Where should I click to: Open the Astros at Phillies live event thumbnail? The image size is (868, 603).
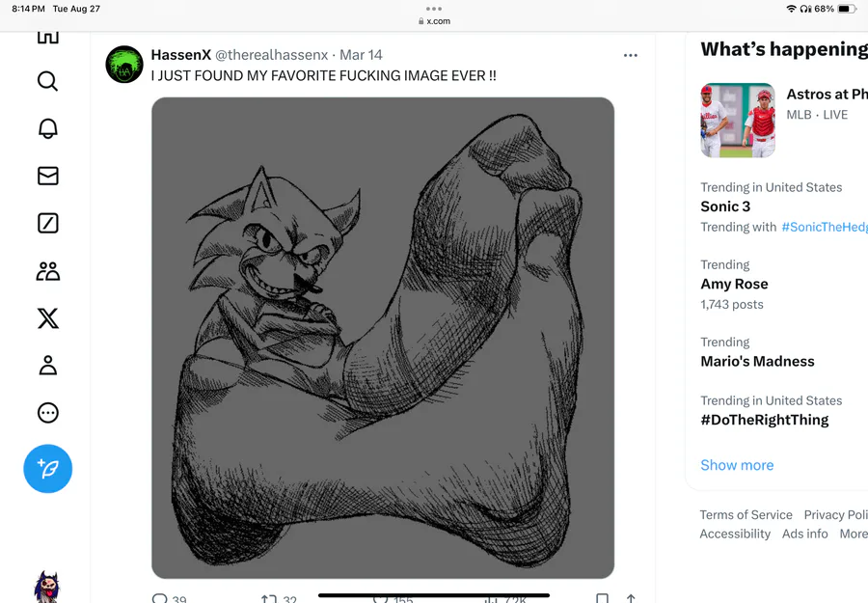[738, 121]
